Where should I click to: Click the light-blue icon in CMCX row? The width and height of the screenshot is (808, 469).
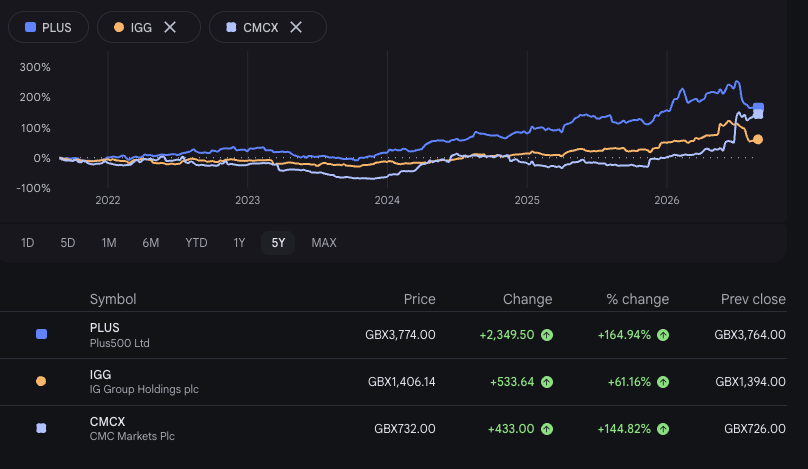[41, 428]
